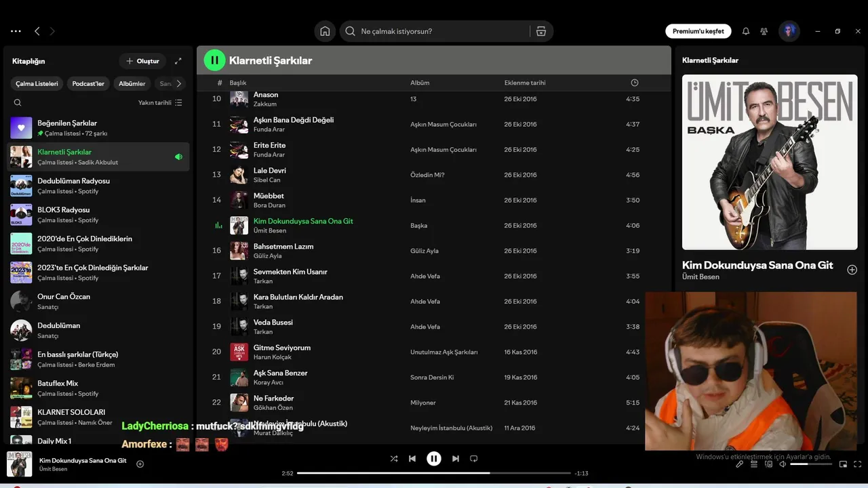The width and height of the screenshot is (868, 488).
Task: Navigate forward with right arrow
Action: (x=52, y=31)
